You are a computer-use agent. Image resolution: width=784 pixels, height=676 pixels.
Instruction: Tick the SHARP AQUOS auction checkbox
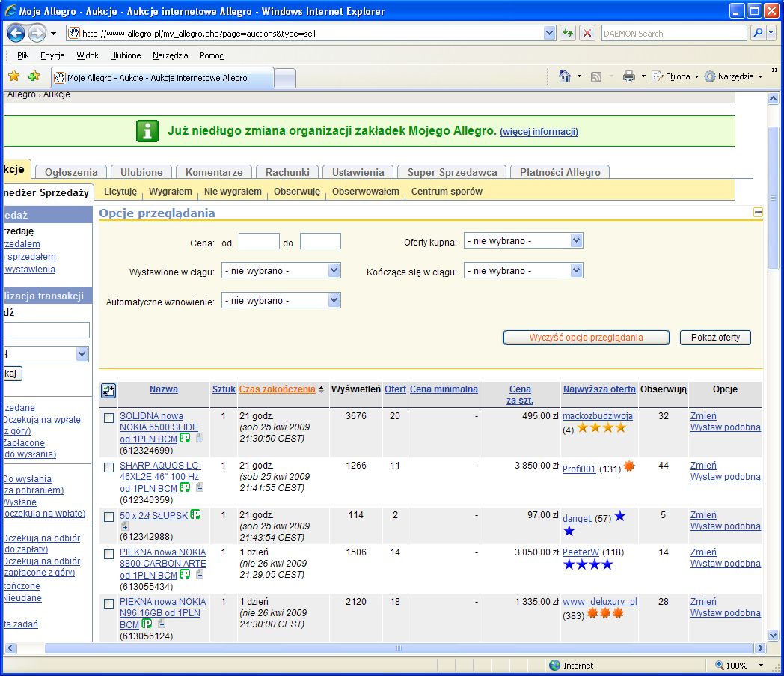tap(109, 467)
